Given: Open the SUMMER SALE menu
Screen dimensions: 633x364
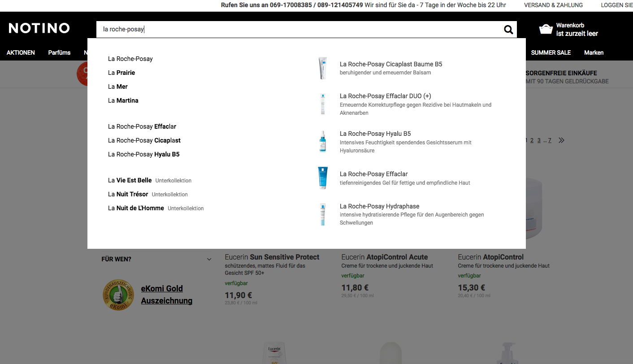Looking at the screenshot, I should (551, 52).
